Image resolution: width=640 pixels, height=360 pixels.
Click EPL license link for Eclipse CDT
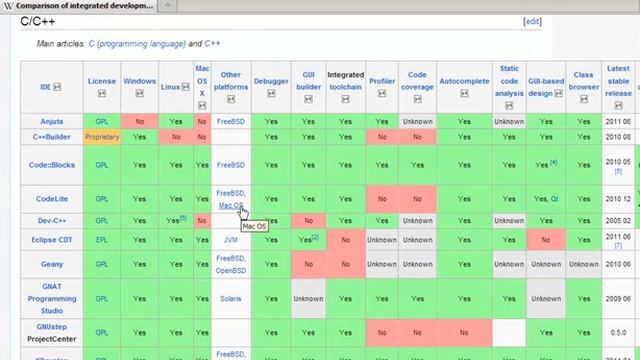(102, 240)
